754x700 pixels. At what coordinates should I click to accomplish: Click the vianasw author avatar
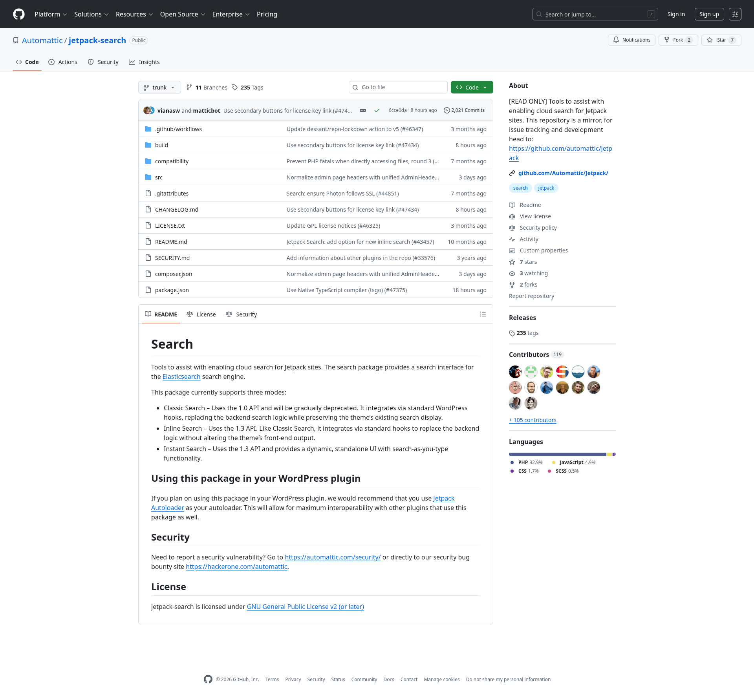[x=147, y=110]
